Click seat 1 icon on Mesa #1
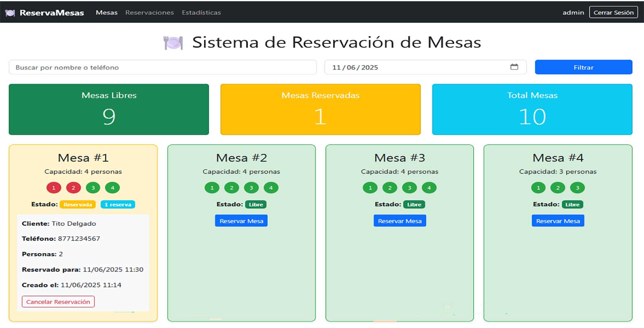This screenshot has height=328, width=644. pyautogui.click(x=54, y=187)
